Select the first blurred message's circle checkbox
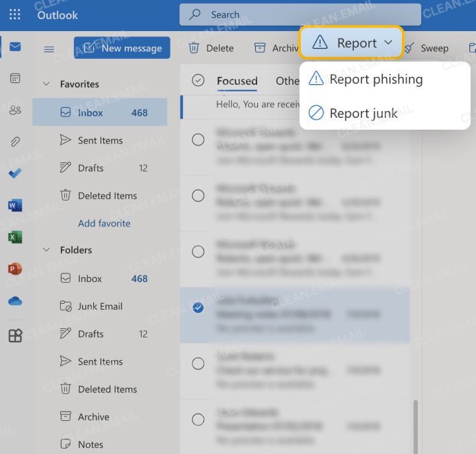This screenshot has width=476, height=454. [x=198, y=140]
